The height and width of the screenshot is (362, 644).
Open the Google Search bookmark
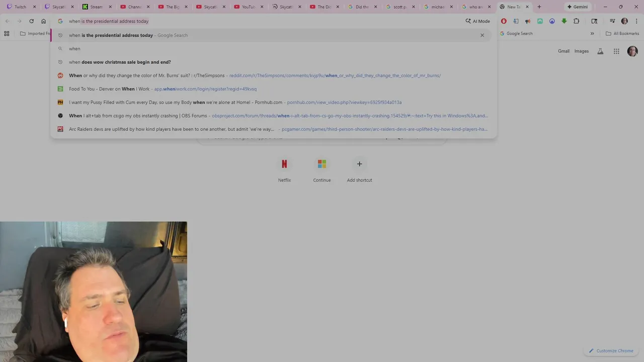pos(516,34)
